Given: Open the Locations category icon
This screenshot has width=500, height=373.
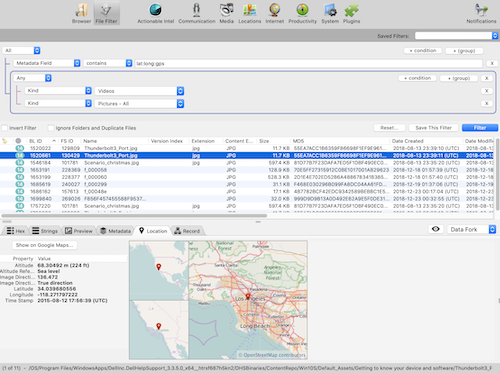Looking at the screenshot, I should pos(250,13).
